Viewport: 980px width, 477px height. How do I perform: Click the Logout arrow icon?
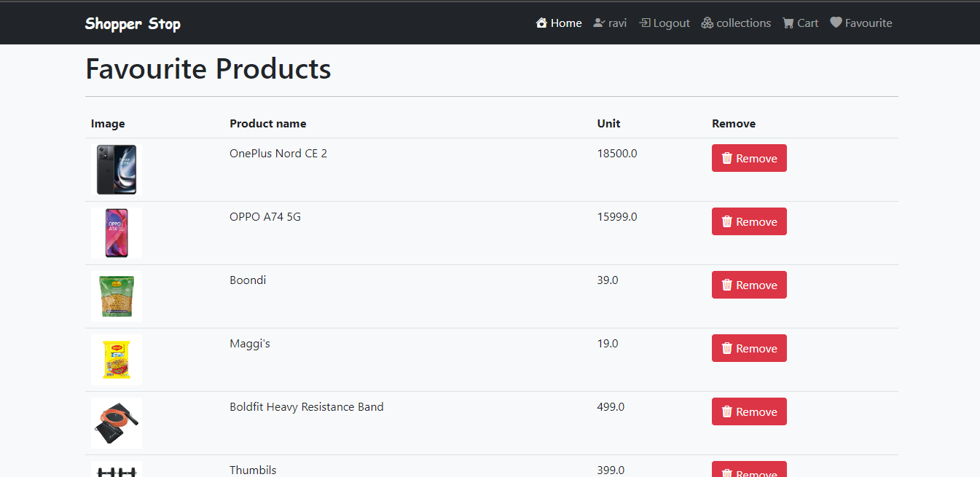click(645, 23)
